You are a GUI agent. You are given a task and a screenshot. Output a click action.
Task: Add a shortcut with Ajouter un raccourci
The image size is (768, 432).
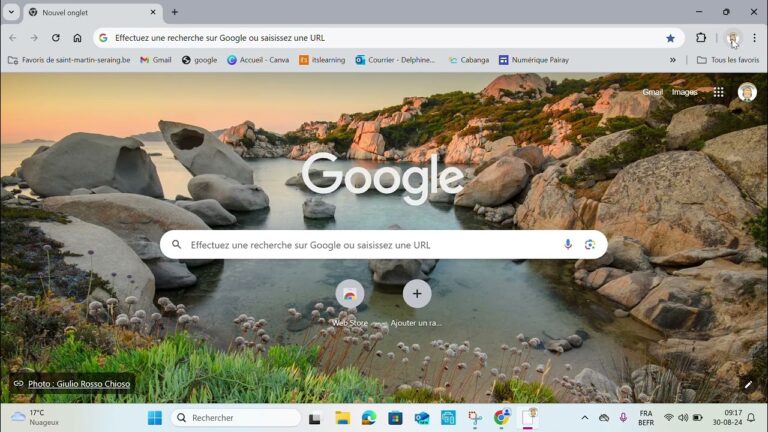[417, 302]
